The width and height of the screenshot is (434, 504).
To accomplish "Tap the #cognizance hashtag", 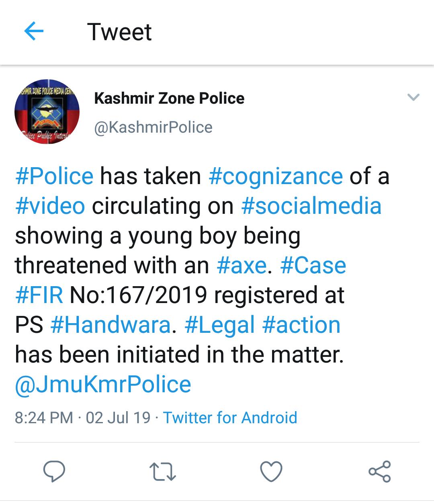I will 276,176.
